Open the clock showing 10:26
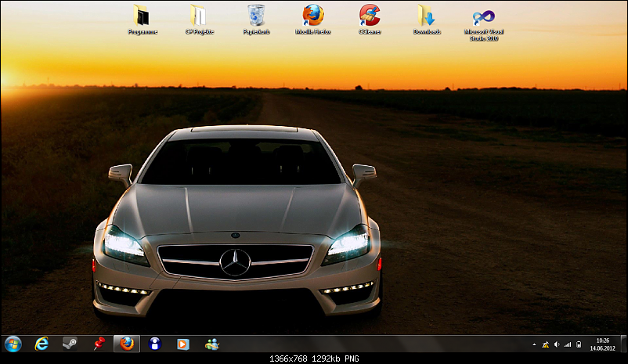The height and width of the screenshot is (364, 628). [x=602, y=344]
